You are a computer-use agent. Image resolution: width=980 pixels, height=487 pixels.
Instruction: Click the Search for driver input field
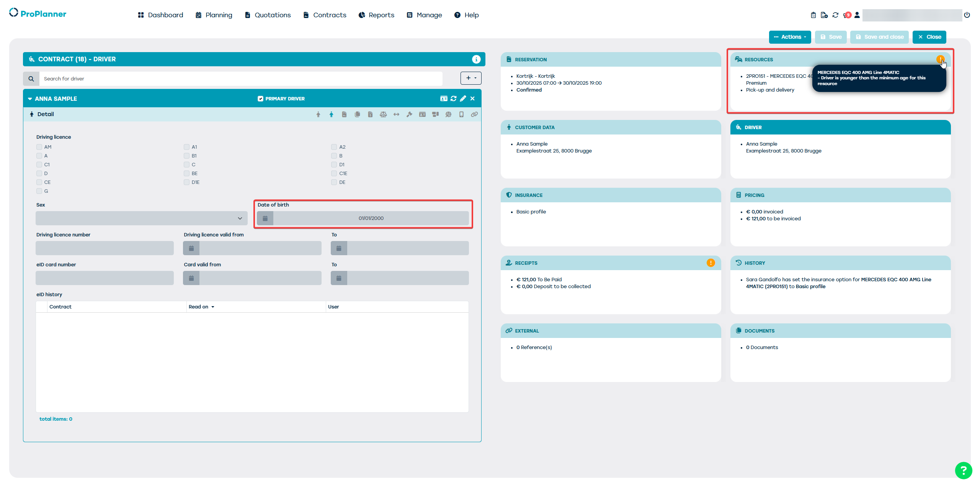coord(241,79)
